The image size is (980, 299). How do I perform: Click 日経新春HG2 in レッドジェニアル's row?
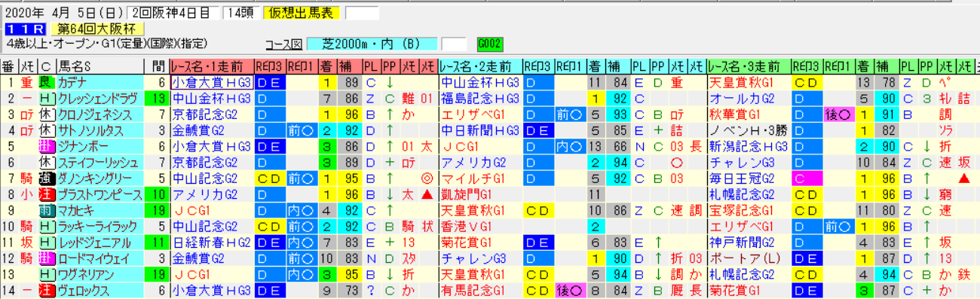pyautogui.click(x=211, y=243)
